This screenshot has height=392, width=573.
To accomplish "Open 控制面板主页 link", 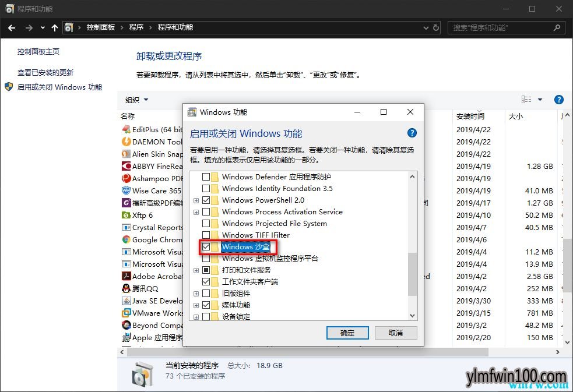I will [x=38, y=51].
